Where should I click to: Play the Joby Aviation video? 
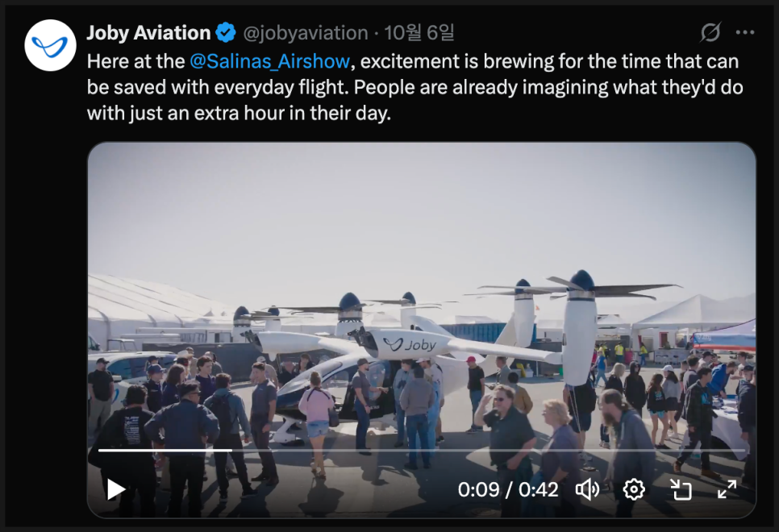pyautogui.click(x=116, y=489)
